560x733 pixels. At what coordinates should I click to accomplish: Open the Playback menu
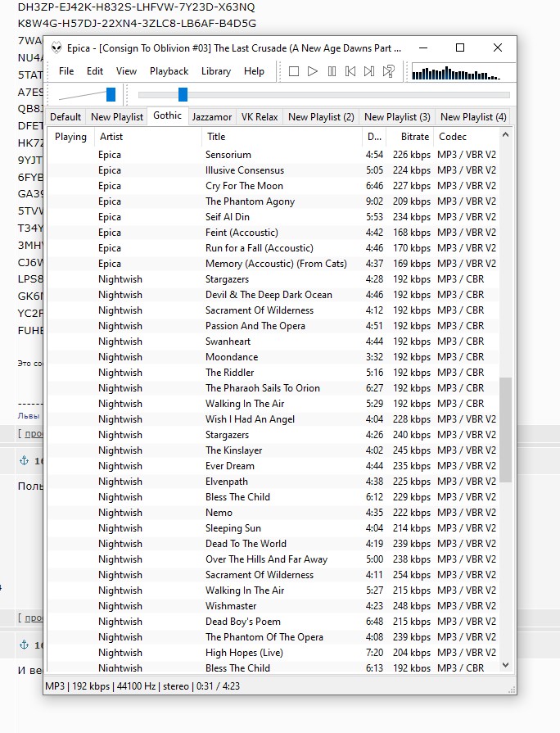[169, 71]
